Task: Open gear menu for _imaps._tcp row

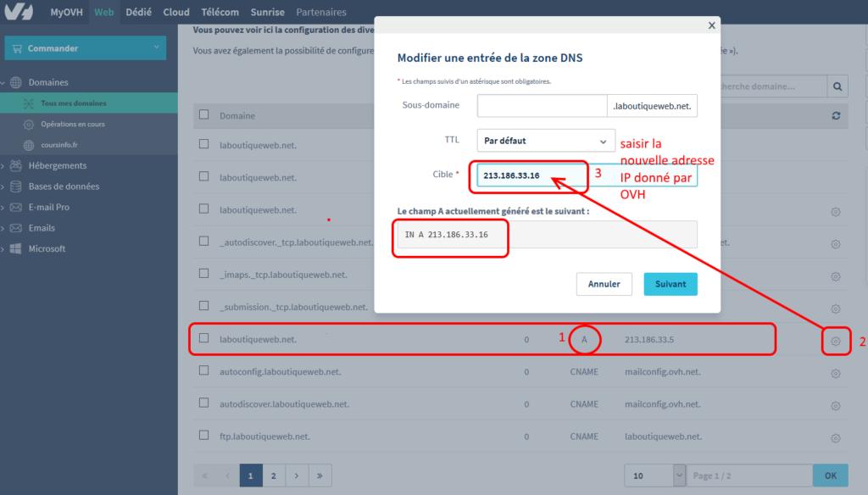Action: pyautogui.click(x=836, y=276)
